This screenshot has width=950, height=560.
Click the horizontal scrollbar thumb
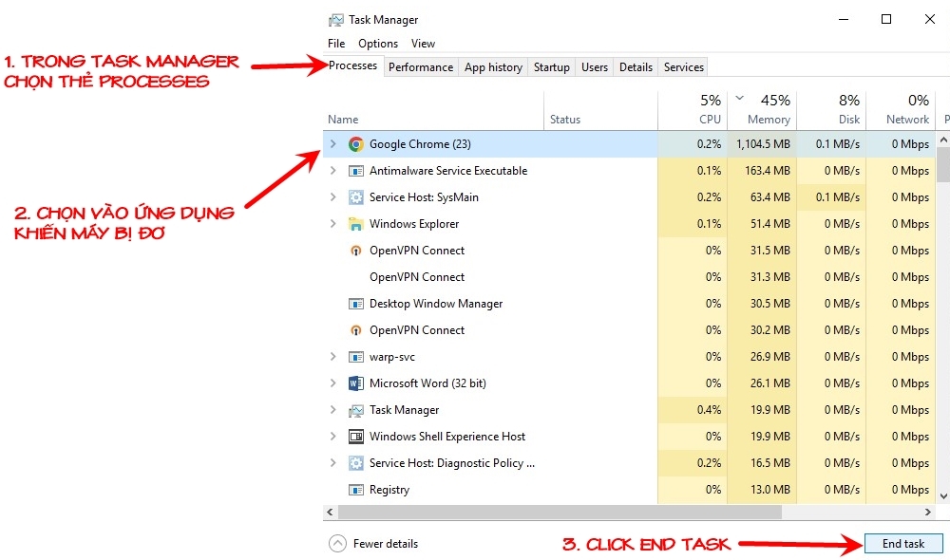click(560, 513)
